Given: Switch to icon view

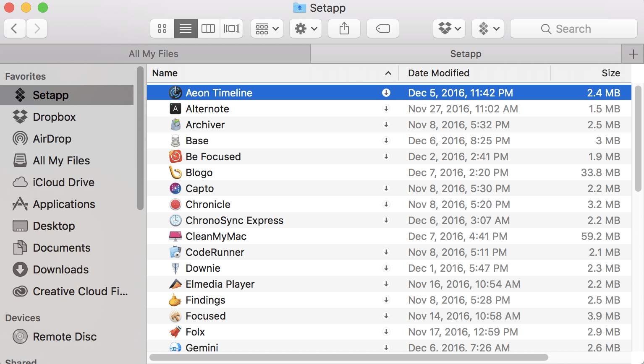Looking at the screenshot, I should [162, 29].
